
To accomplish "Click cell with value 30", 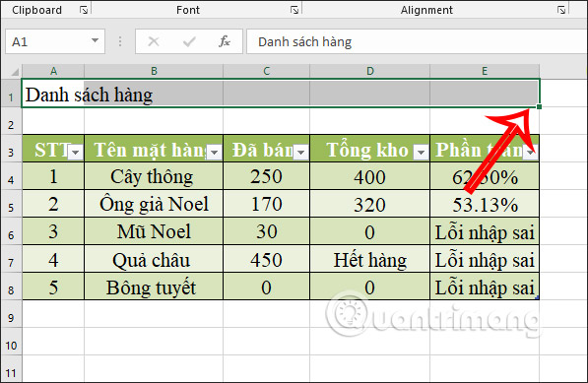I will pos(266,231).
